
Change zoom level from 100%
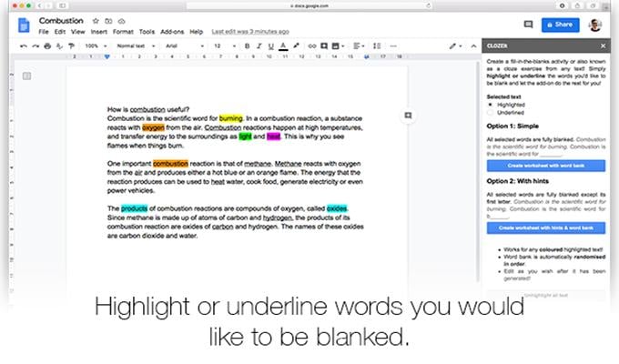[96, 46]
